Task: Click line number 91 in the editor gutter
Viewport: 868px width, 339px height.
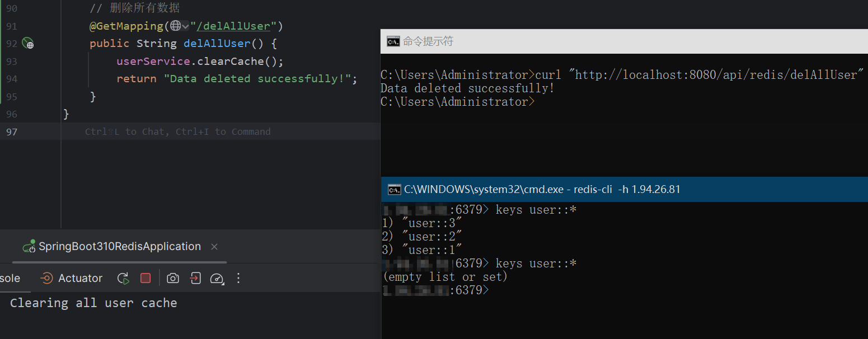Action: pos(11,26)
